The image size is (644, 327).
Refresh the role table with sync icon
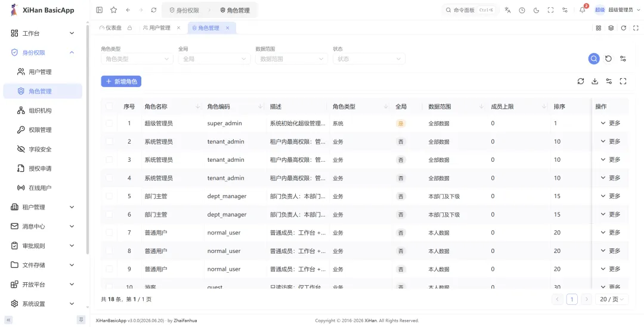point(581,81)
